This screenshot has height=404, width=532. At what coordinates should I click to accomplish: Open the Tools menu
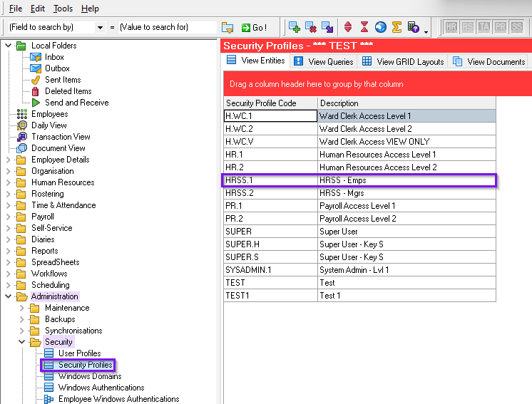click(x=63, y=9)
